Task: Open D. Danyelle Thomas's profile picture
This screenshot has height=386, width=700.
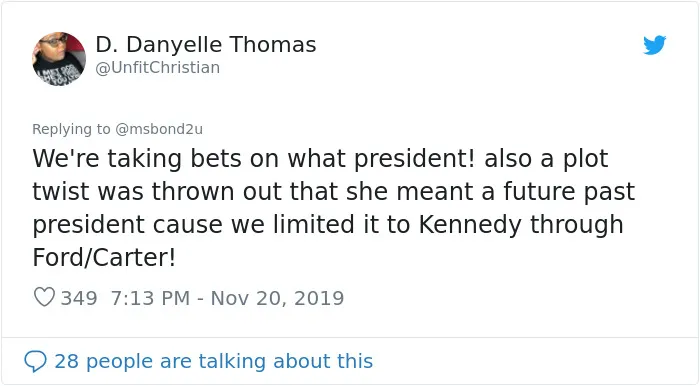Action: point(59,58)
